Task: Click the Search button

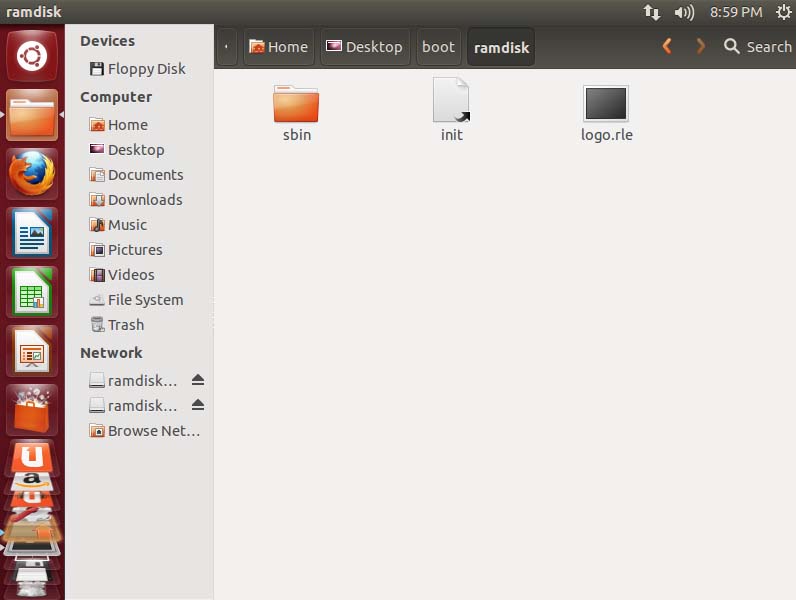Action: tap(758, 47)
